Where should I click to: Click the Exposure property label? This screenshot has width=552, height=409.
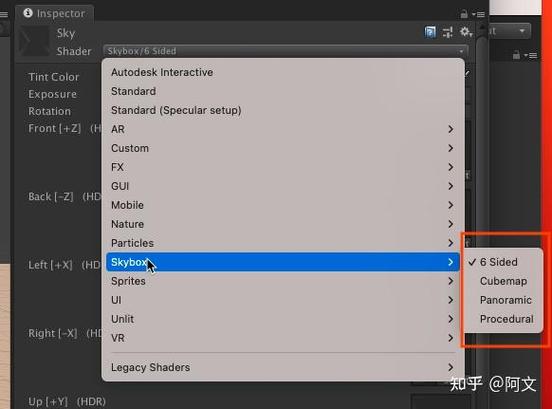pos(52,94)
